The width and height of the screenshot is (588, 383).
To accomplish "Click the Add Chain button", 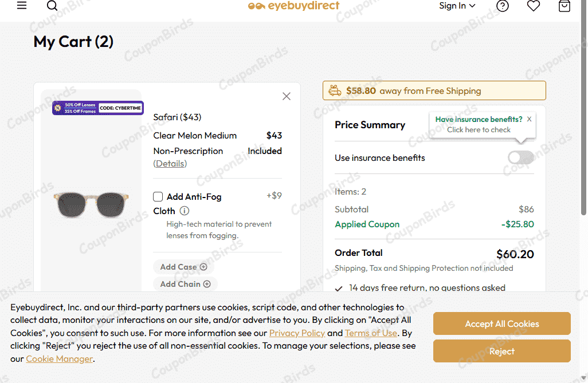I will coord(185,284).
